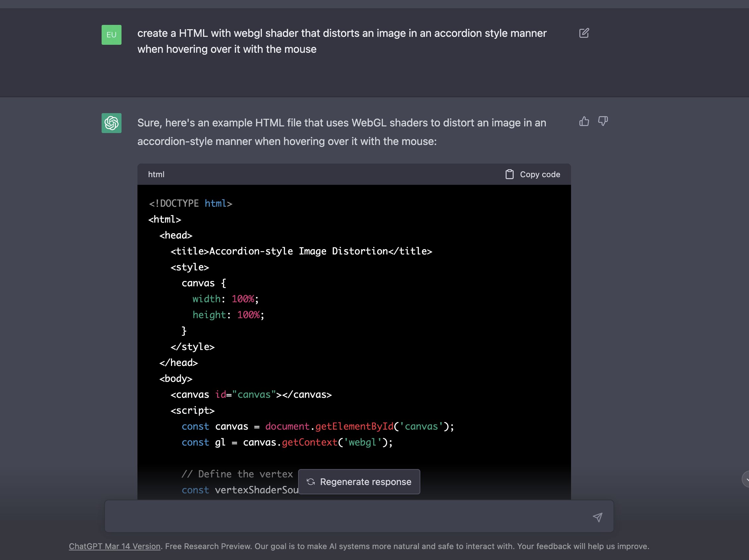Expand to bottom using the right-edge chevron
The height and width of the screenshot is (560, 749).
click(x=746, y=479)
